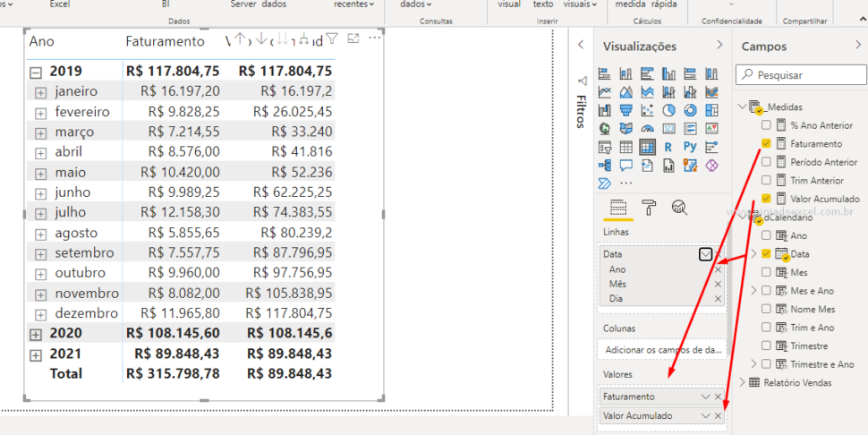Select the Power Apps visual
This screenshot has height=435, width=868.
[x=712, y=165]
